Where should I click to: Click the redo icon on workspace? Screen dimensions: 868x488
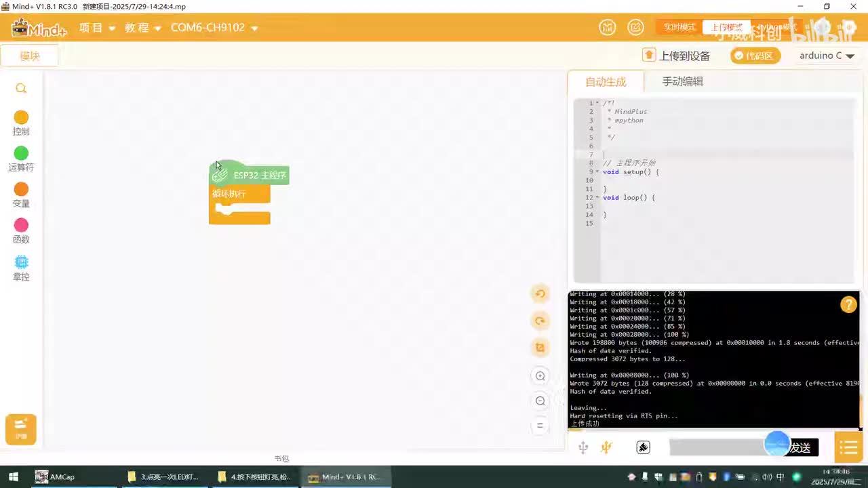[x=540, y=321]
